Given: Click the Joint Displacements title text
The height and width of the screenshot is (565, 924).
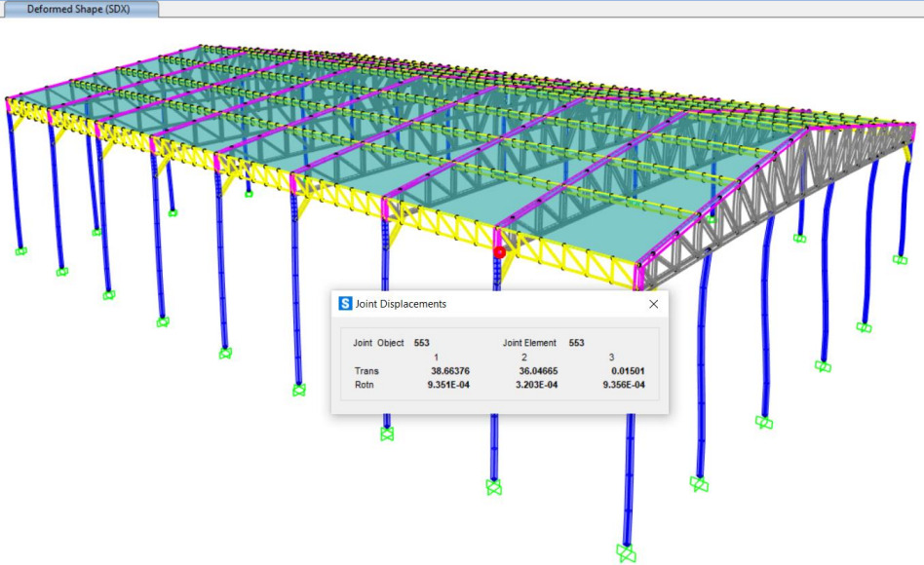Looking at the screenshot, I should pyautogui.click(x=401, y=304).
